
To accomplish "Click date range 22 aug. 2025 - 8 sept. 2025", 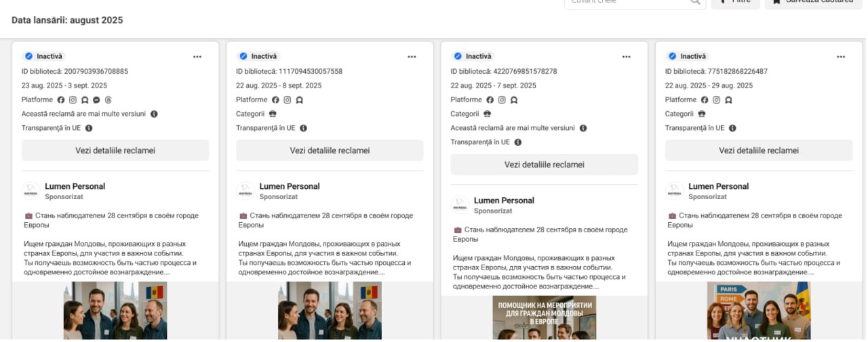I will (279, 85).
